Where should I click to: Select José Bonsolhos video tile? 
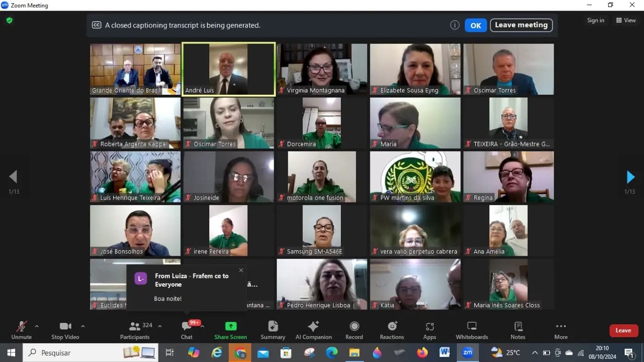tap(135, 230)
